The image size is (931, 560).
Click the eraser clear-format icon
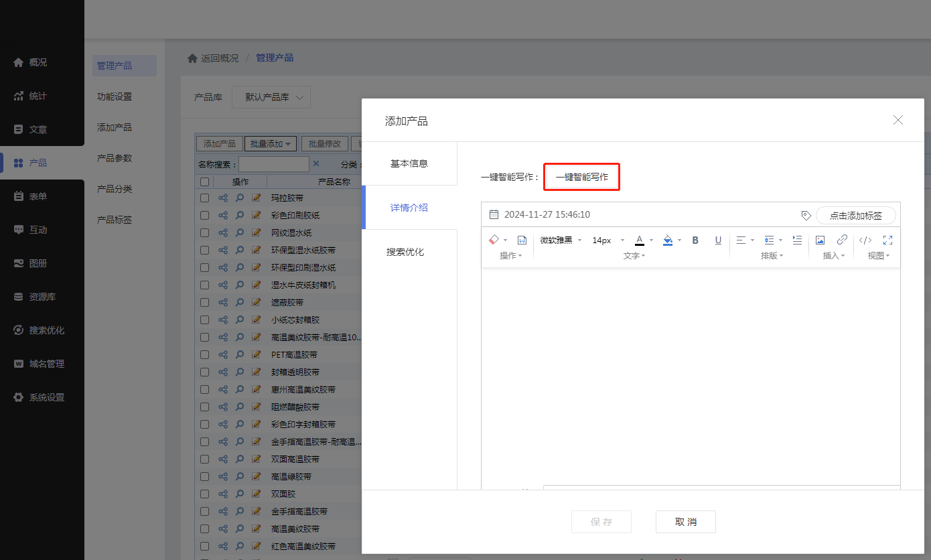coord(494,240)
